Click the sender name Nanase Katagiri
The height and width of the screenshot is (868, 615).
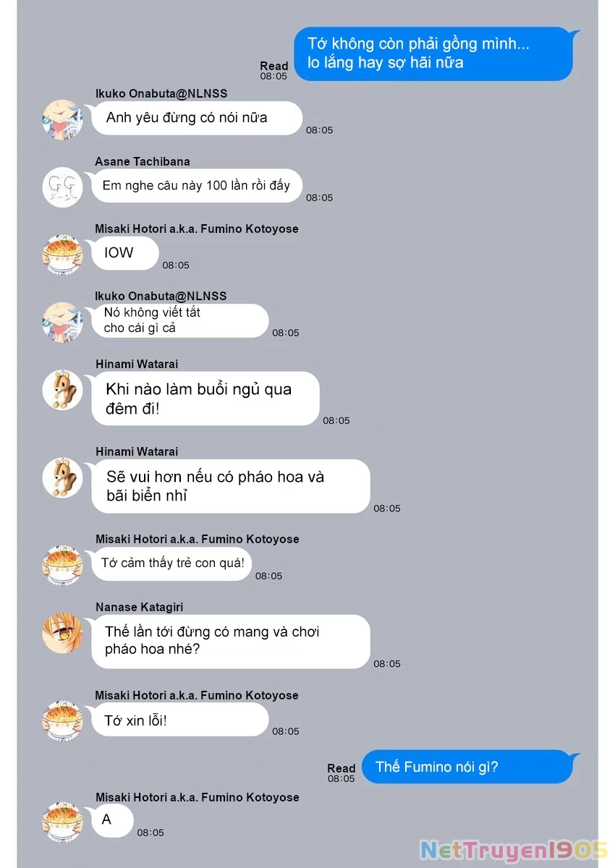pos(139,607)
